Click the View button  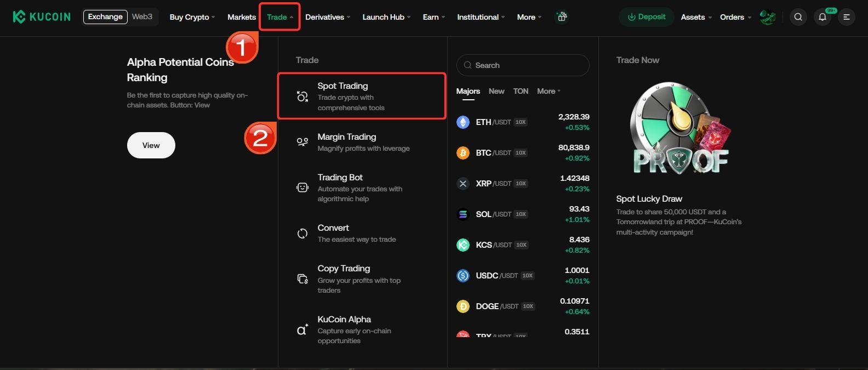click(x=151, y=145)
